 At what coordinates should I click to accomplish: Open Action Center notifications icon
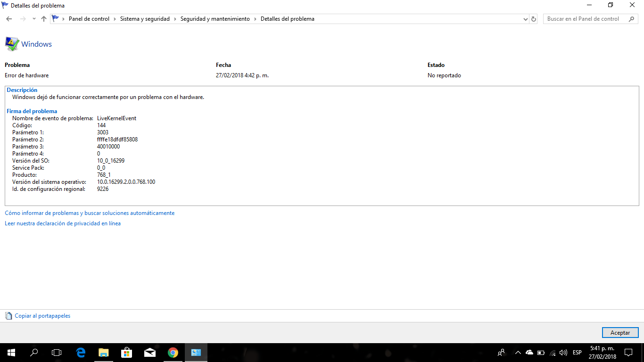tap(628, 353)
